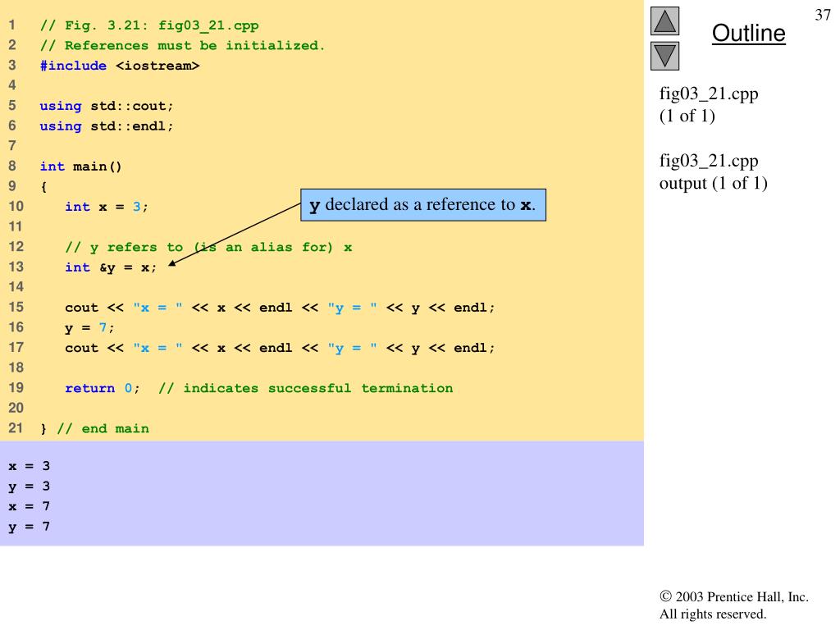This screenshot has width=840, height=630.
Task: Click the "y = 7;" assignment line
Action: [x=89, y=327]
